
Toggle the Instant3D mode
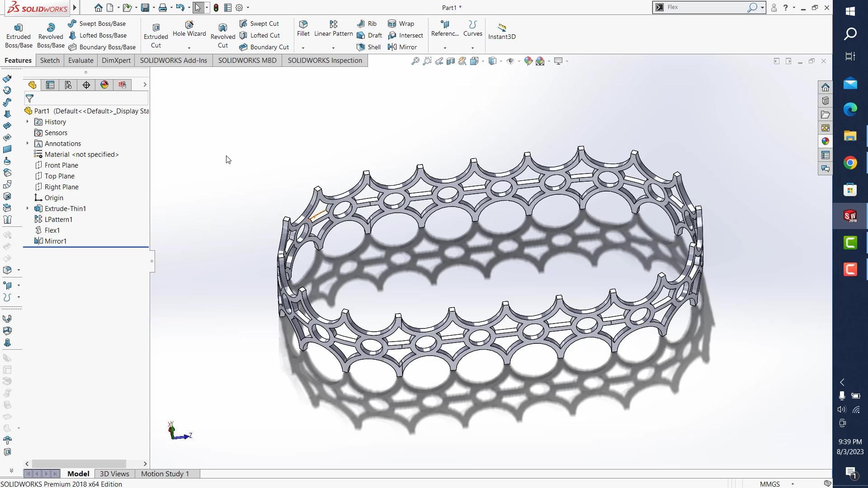pos(502,32)
